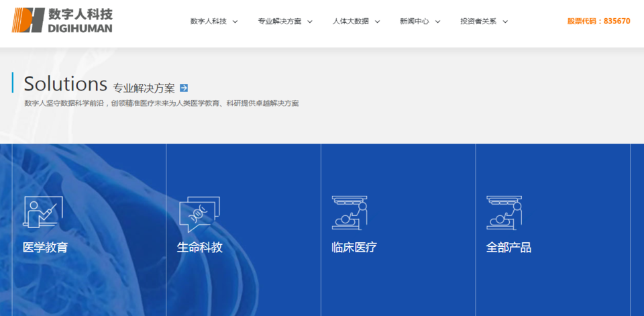
Task: Click the DIGIHUMAN logo
Action: [x=62, y=20]
